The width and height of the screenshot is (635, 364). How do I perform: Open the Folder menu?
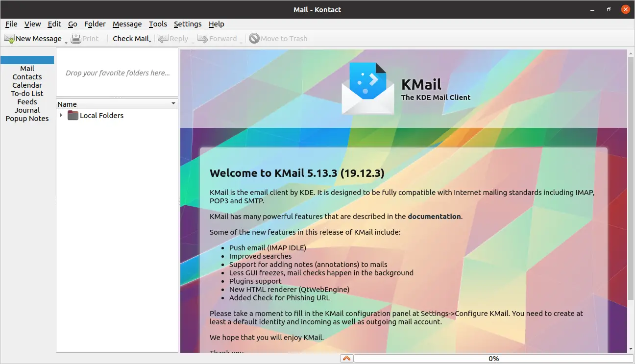[x=95, y=24]
